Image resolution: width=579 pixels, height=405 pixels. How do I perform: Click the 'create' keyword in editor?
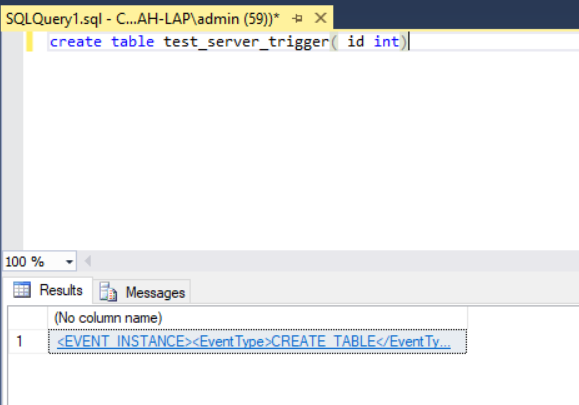click(76, 42)
